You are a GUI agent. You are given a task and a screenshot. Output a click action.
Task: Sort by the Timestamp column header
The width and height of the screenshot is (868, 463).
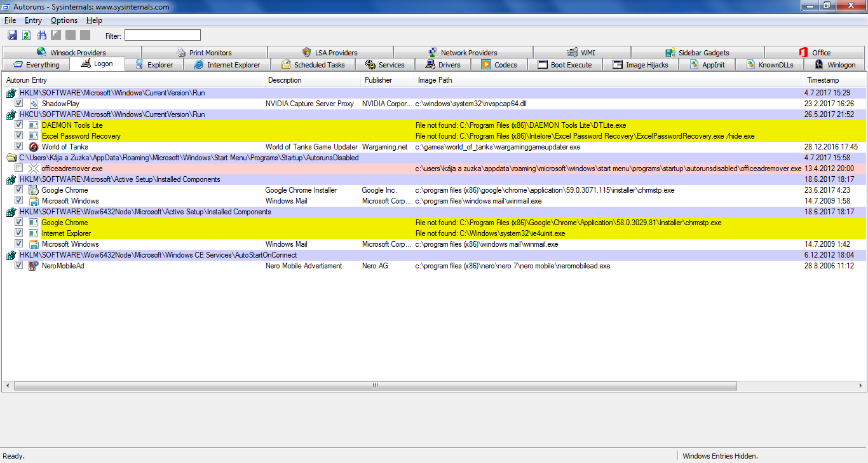pos(823,80)
